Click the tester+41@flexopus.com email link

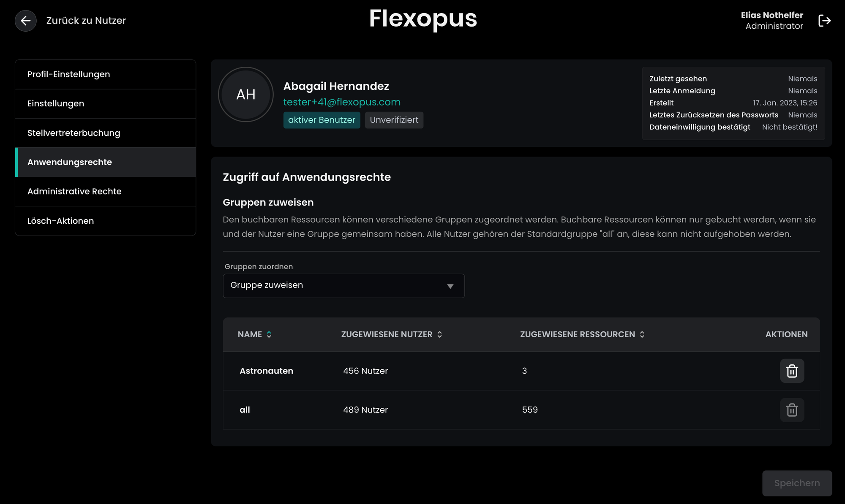(x=342, y=102)
